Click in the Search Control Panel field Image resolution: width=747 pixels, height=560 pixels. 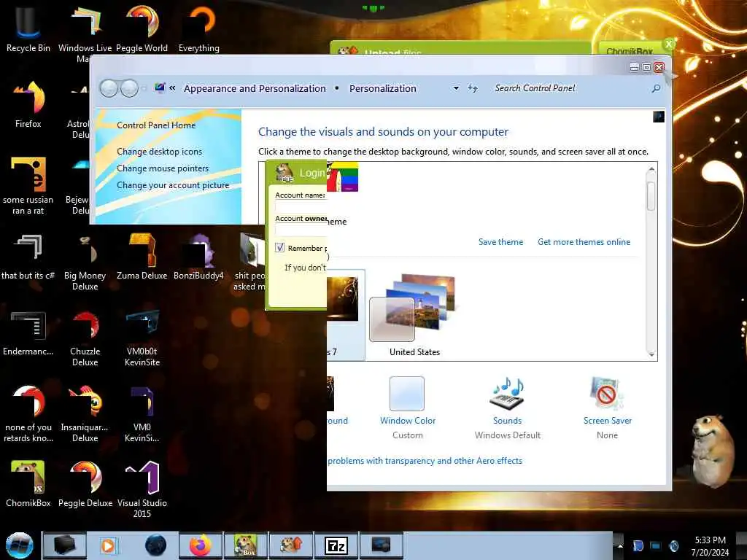[x=569, y=88]
